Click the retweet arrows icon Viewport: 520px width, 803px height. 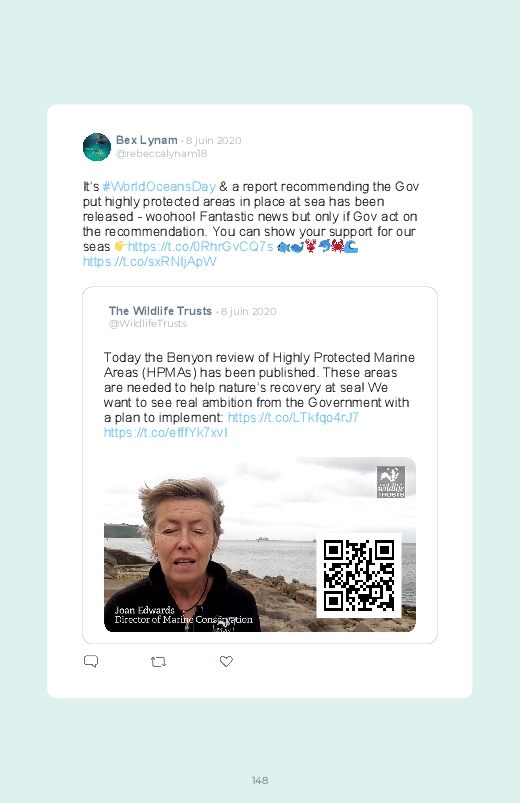[x=158, y=662]
